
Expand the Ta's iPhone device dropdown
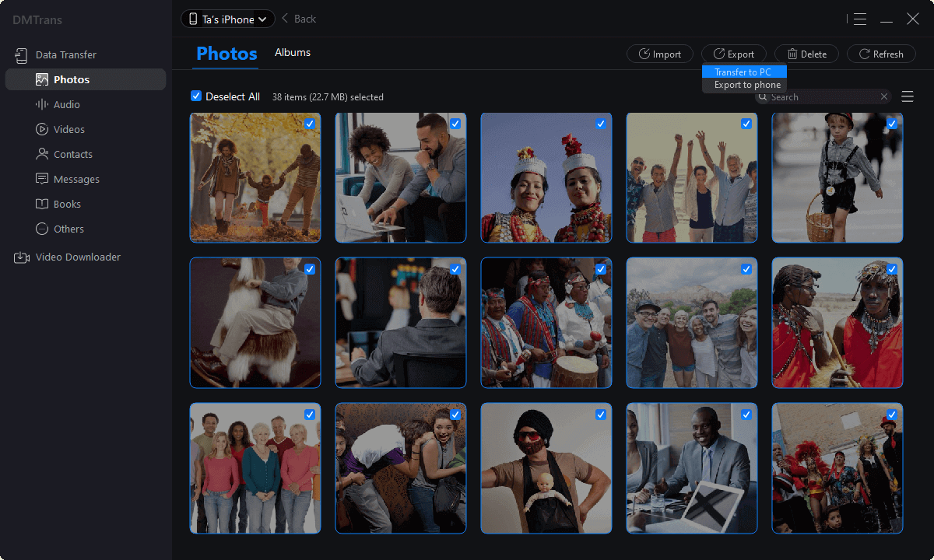tap(227, 19)
